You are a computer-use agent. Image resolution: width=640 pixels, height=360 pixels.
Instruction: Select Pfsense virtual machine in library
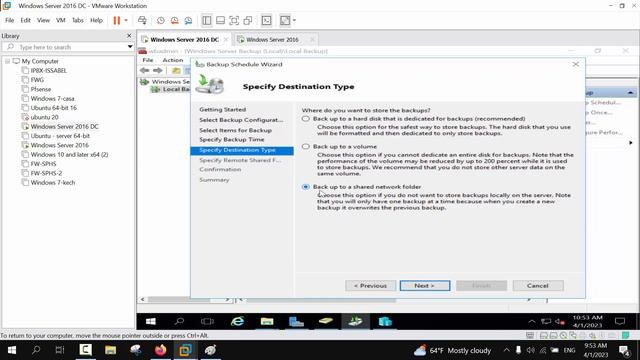(41, 89)
